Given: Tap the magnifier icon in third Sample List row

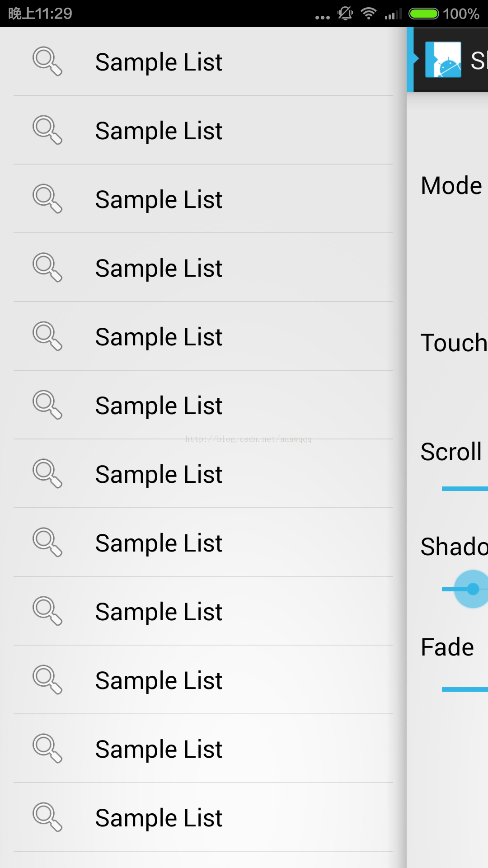Looking at the screenshot, I should coord(47,199).
